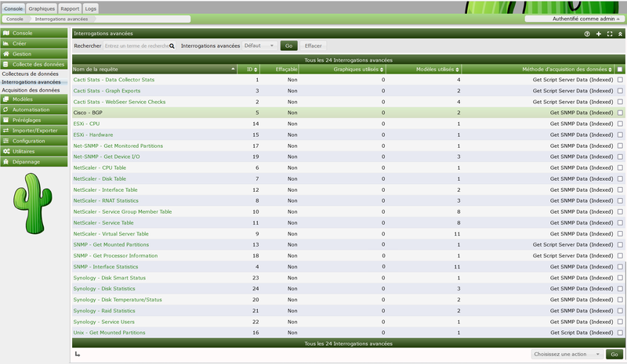The height and width of the screenshot is (364, 627).
Task: Check the ESXi - CPU row checkbox
Action: [x=620, y=124]
